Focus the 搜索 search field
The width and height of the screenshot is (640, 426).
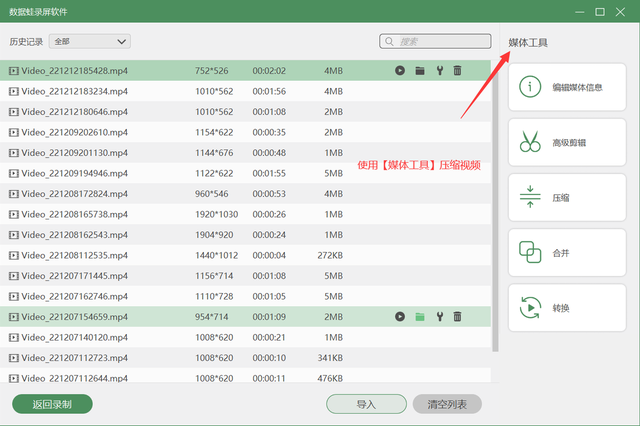click(435, 41)
